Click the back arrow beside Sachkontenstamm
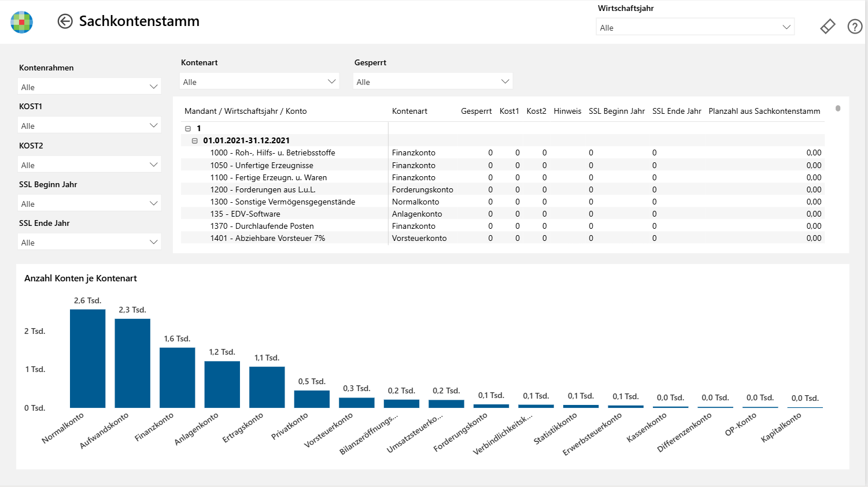 (65, 21)
